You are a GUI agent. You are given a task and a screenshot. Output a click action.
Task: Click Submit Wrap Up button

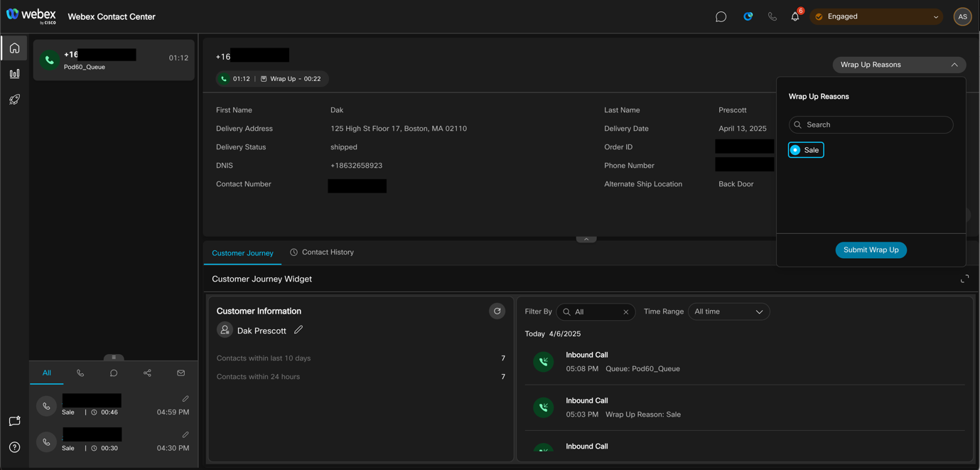pyautogui.click(x=871, y=250)
